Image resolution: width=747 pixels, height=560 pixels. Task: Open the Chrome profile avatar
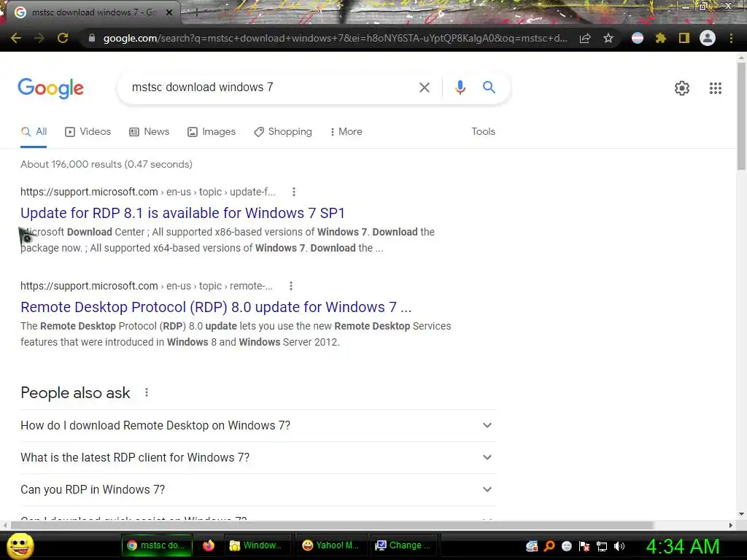[x=708, y=38]
